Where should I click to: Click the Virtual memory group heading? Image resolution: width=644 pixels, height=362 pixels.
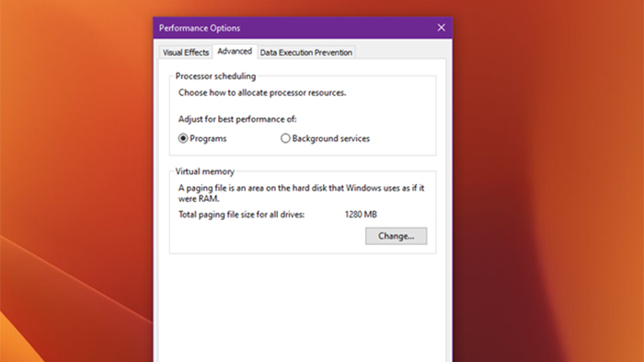point(205,171)
